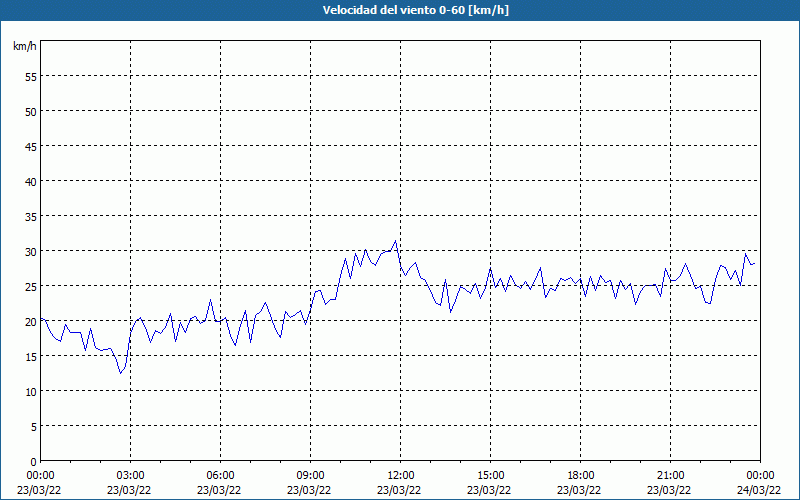
Task: Click the wind speed minimum before 03:00
Action: click(x=120, y=373)
